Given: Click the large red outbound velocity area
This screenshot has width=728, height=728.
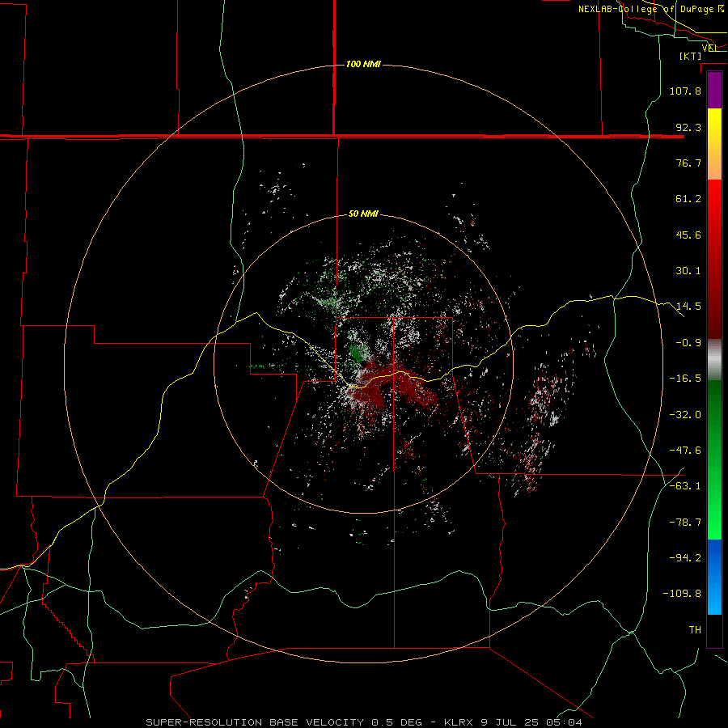Looking at the screenshot, I should [395, 387].
